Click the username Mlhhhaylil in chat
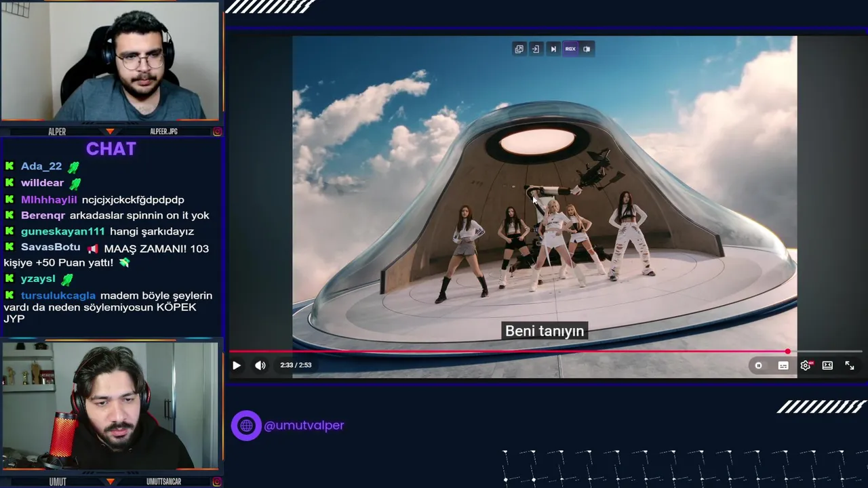The width and height of the screenshot is (868, 488). (49, 200)
